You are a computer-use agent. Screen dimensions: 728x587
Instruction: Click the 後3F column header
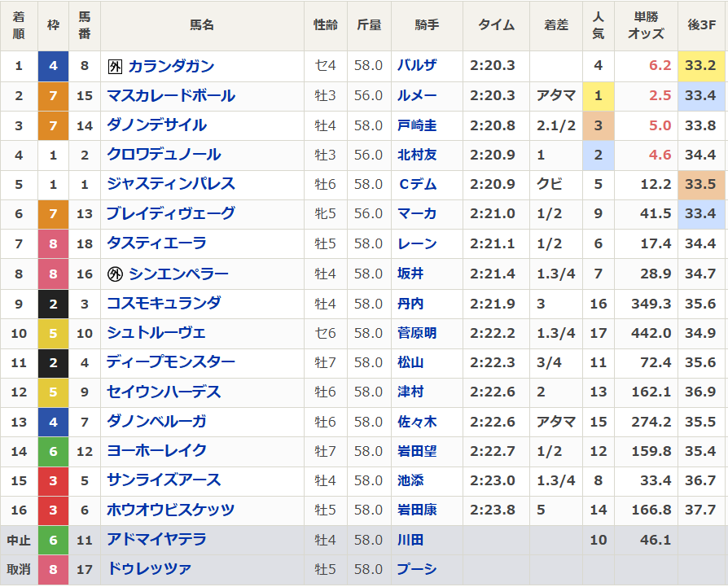tap(701, 25)
